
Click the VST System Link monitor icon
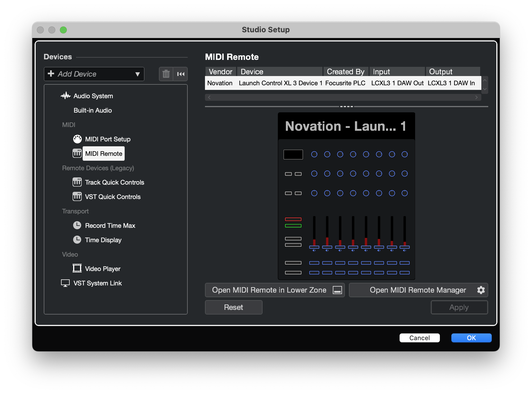click(65, 283)
